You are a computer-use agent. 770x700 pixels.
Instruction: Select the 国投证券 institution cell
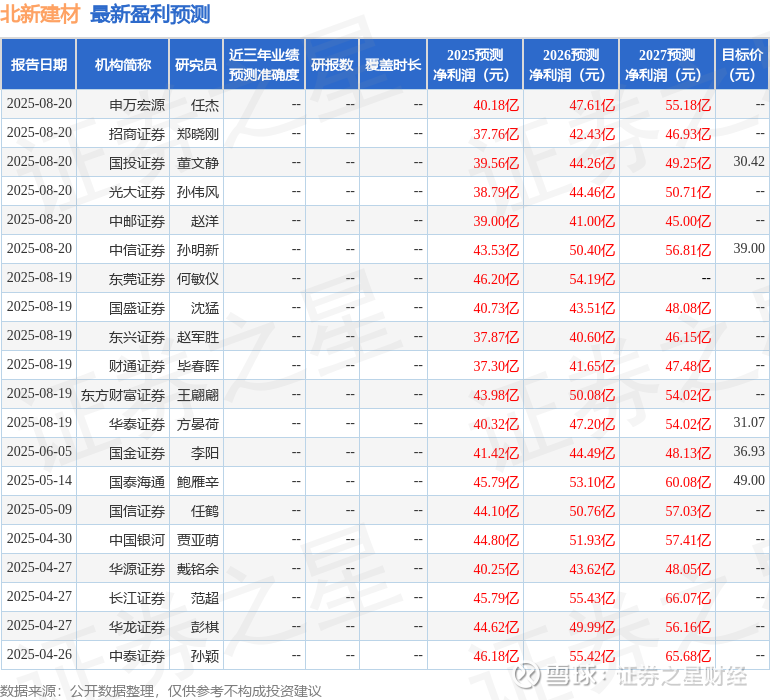(123, 163)
